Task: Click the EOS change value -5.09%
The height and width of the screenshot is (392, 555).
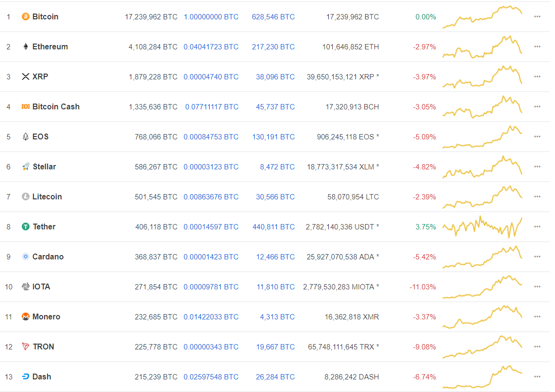Action: 424,136
